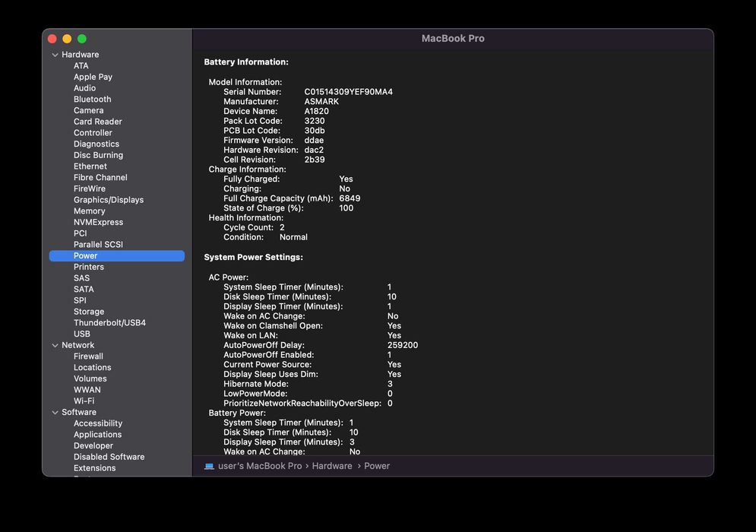The height and width of the screenshot is (532, 756).
Task: Select WWAN in the sidebar
Action: pyautogui.click(x=87, y=390)
